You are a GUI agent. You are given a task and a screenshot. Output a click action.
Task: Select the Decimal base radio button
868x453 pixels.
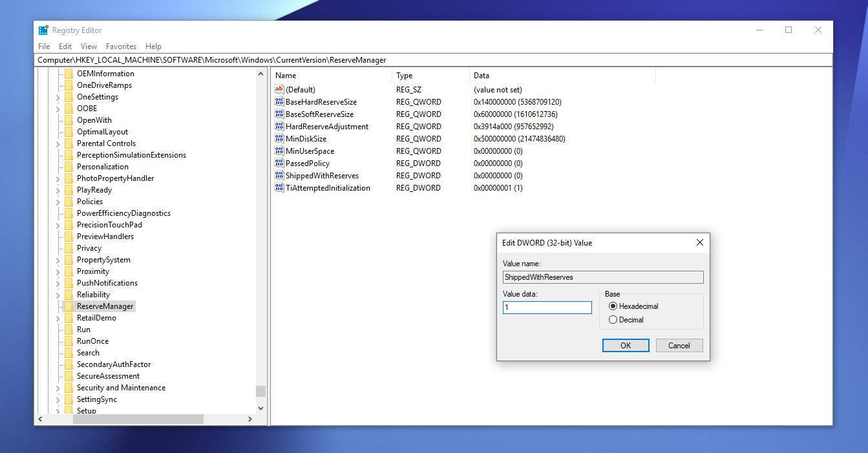point(613,320)
